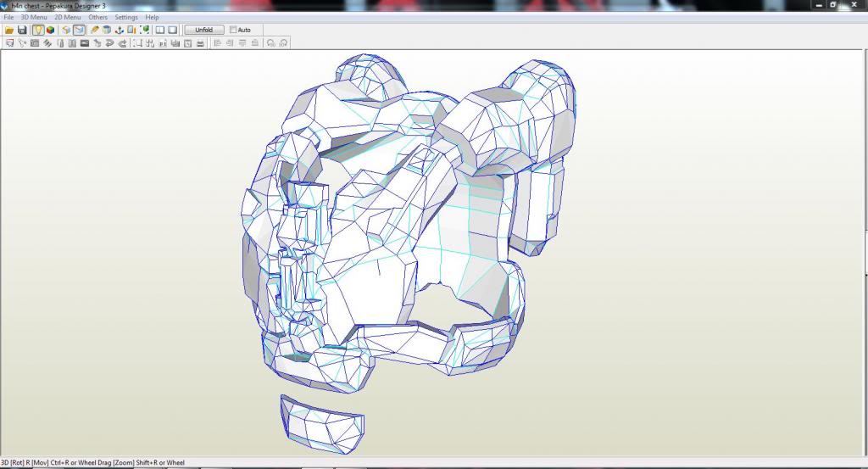Click the linked squares icon
The image size is (868, 469).
(x=150, y=43)
